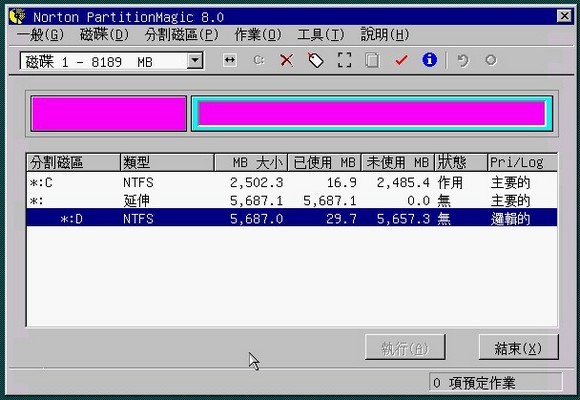Click the 0 項預定作業 status bar text

(x=474, y=383)
